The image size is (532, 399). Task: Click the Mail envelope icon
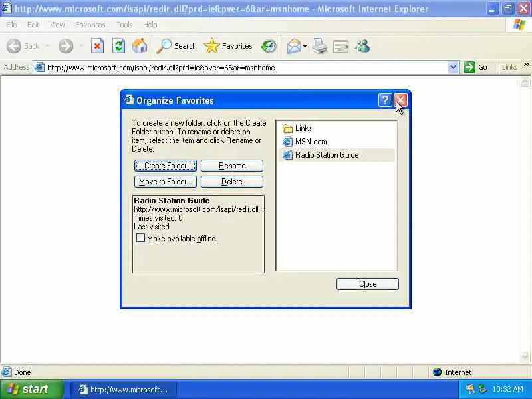tap(294, 46)
